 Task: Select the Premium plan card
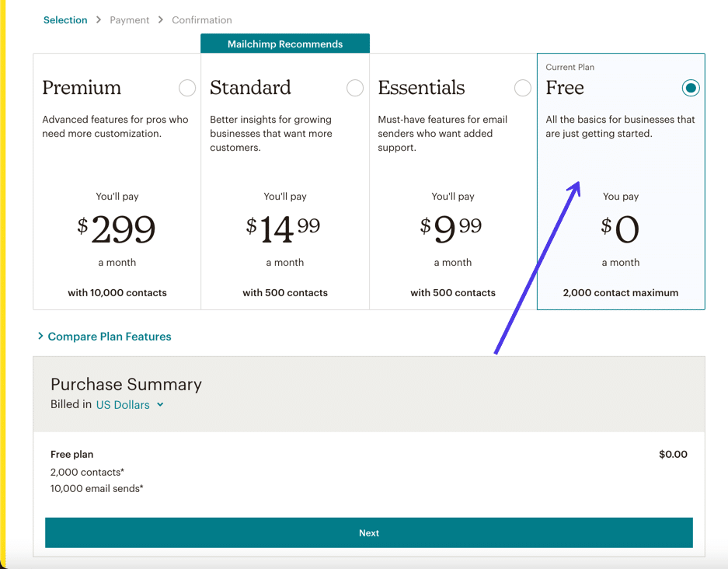tap(117, 179)
